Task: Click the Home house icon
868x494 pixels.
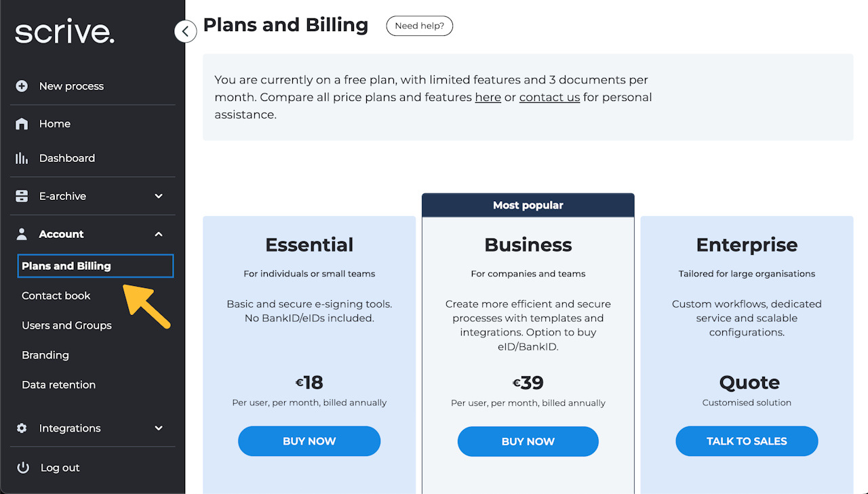Action: [x=22, y=124]
